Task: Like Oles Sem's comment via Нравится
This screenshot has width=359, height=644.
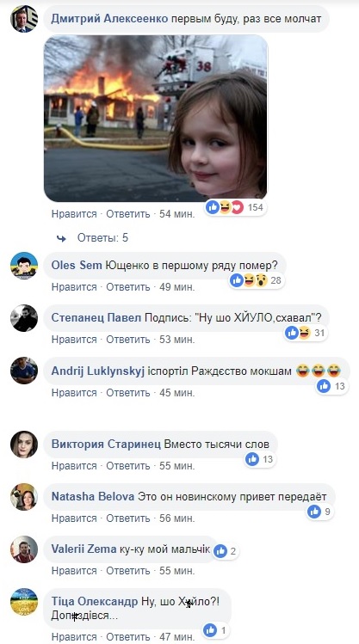Action: click(x=74, y=287)
